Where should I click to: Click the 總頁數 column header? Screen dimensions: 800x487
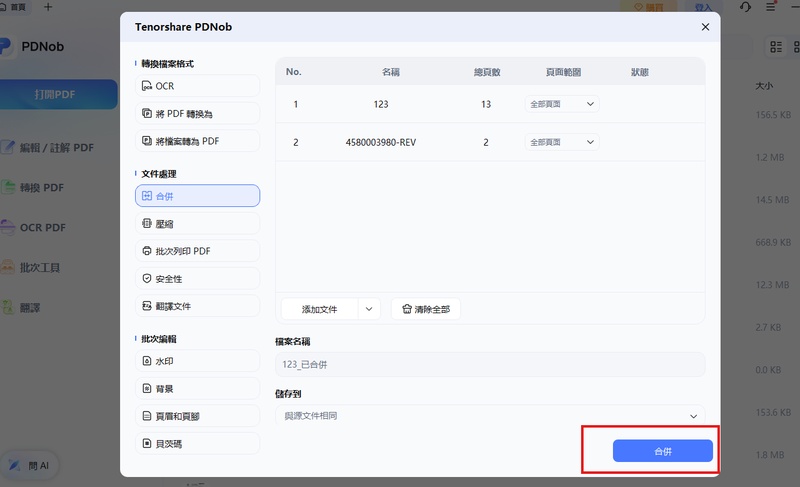(487, 72)
